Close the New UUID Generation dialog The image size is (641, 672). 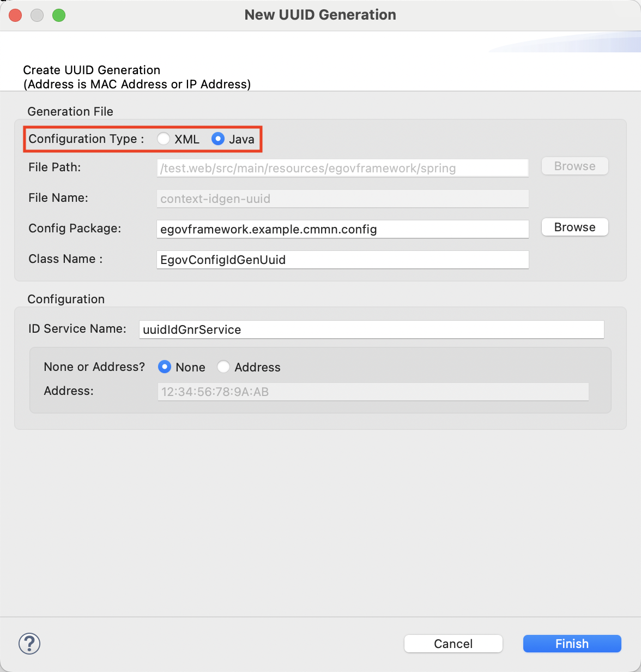coord(15,15)
